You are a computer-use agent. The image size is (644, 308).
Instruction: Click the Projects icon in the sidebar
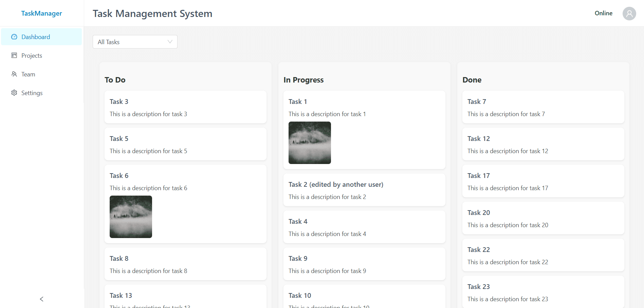(14, 55)
